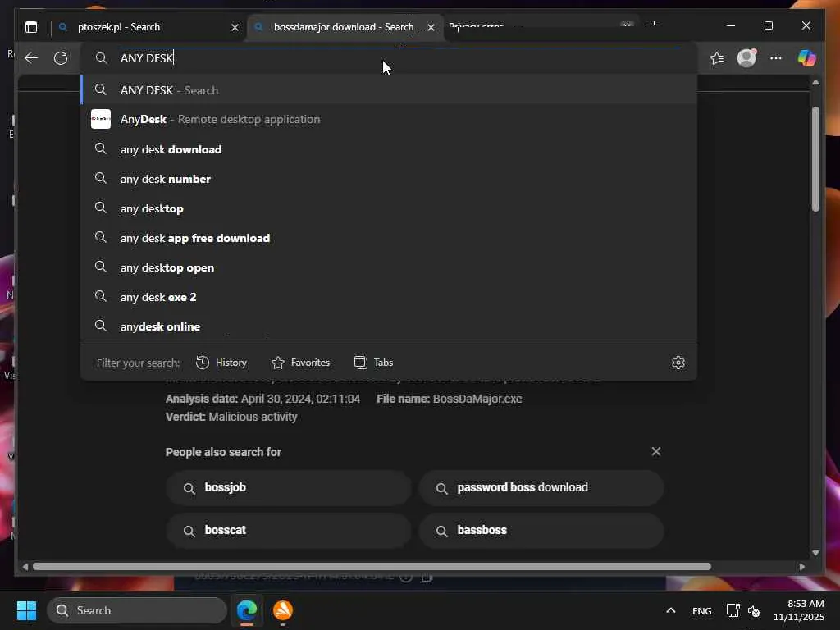Click the File name BossDaMajor.exe text

pos(449,399)
